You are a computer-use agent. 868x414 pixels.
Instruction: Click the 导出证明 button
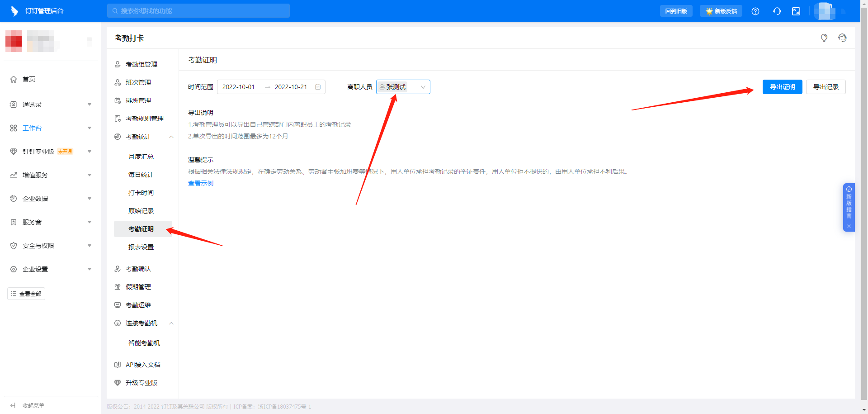pyautogui.click(x=782, y=87)
